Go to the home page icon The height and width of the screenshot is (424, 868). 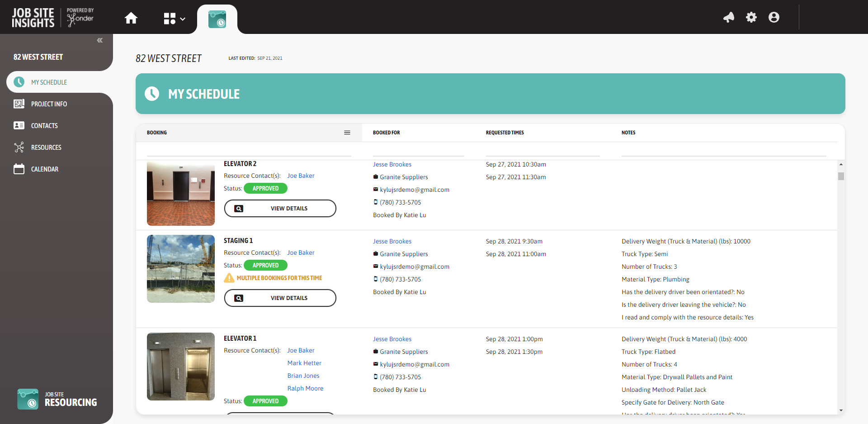point(131,18)
